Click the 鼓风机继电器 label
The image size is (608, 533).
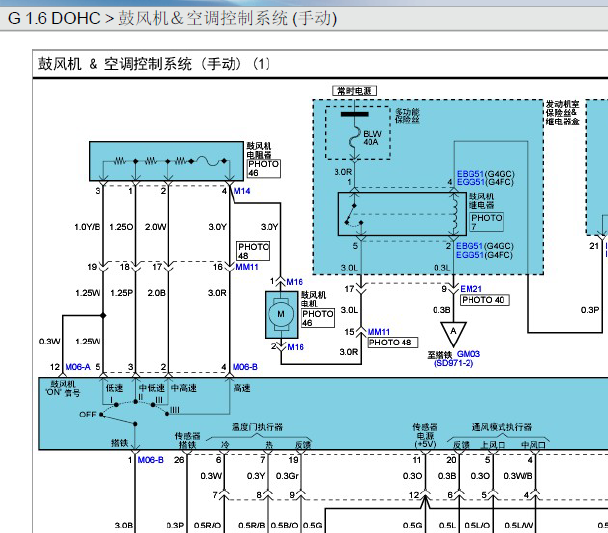coord(482,201)
